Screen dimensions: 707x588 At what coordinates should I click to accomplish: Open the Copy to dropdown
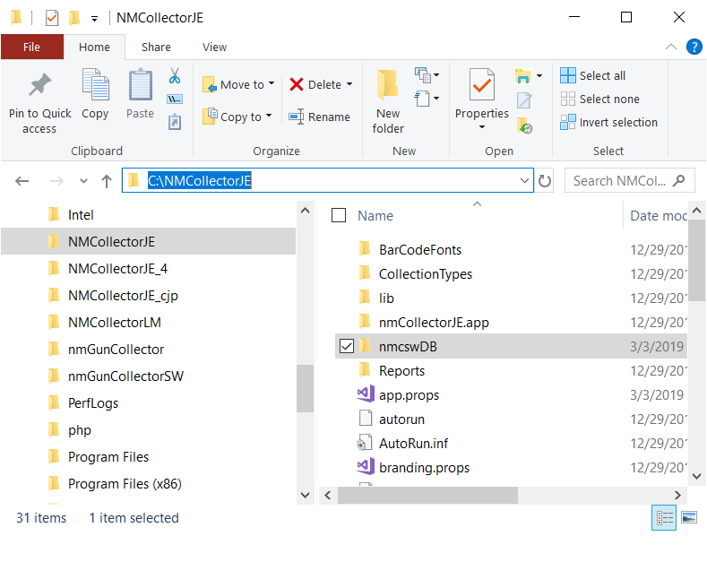click(269, 116)
